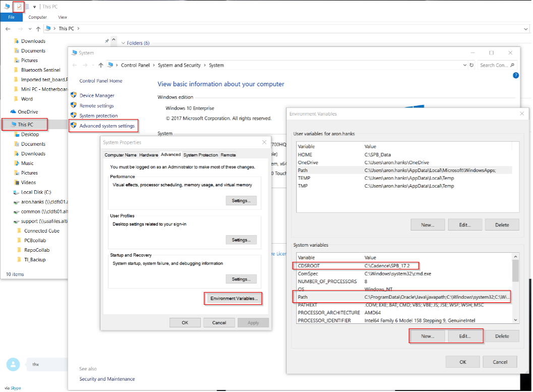Click Edit under user variables
Viewport: 533px width, 392px height.
pyautogui.click(x=465, y=225)
